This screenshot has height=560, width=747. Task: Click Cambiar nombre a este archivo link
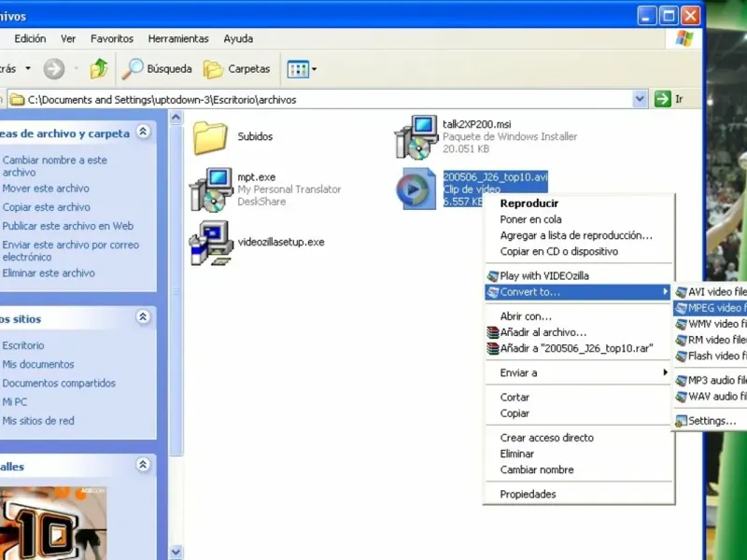(55, 166)
